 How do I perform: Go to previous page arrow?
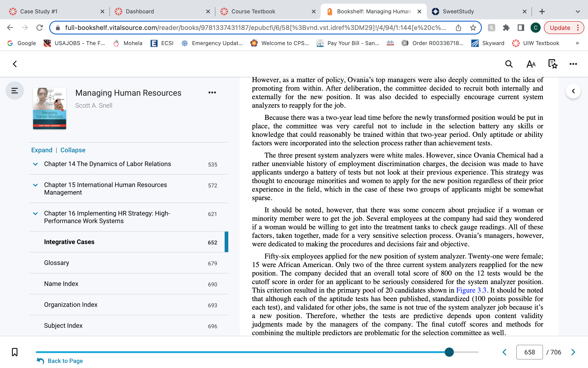[x=505, y=352]
